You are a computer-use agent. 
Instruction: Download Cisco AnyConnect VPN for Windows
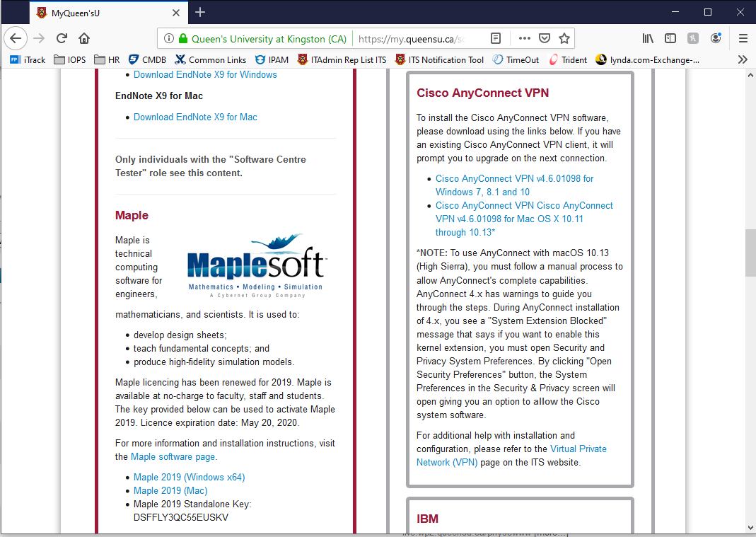[514, 185]
